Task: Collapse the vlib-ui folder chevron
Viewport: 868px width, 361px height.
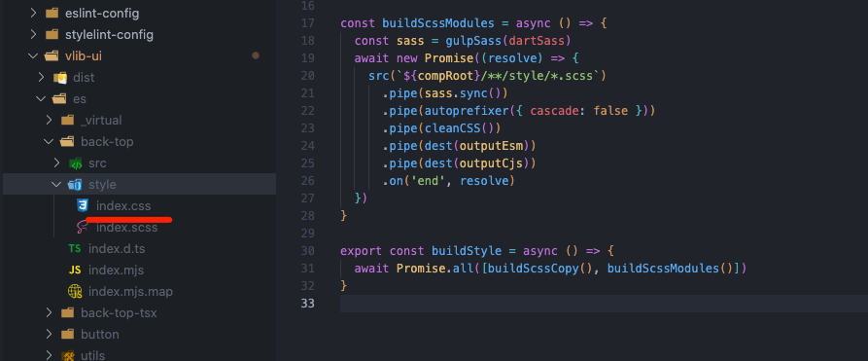Action: point(33,56)
